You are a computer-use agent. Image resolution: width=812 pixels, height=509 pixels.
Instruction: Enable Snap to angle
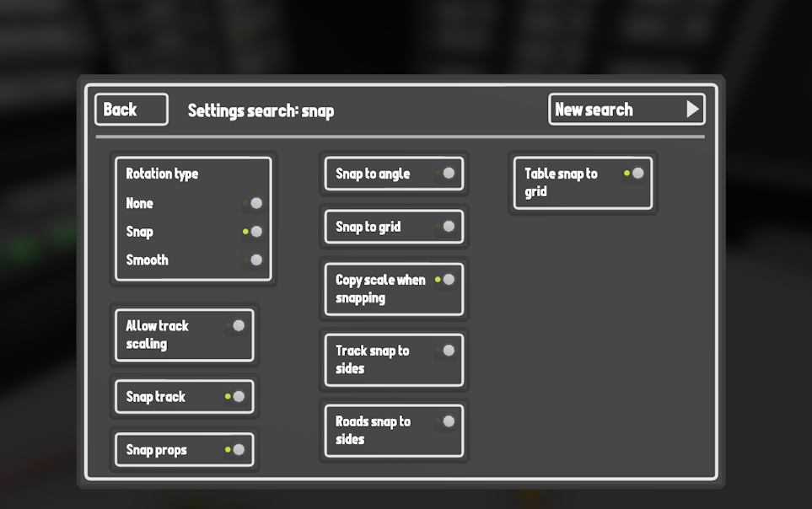click(448, 174)
